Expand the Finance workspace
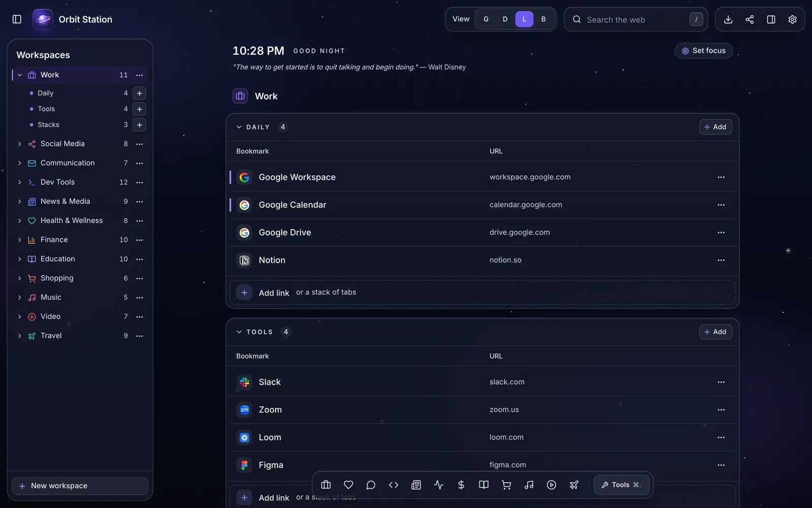Image resolution: width=812 pixels, height=508 pixels. coord(20,240)
